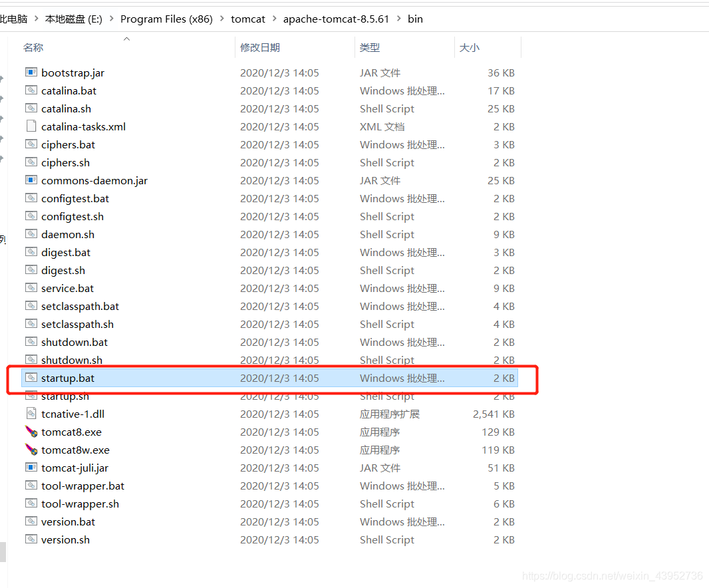Click the version.sh file icon
The image size is (709, 588).
tap(31, 539)
